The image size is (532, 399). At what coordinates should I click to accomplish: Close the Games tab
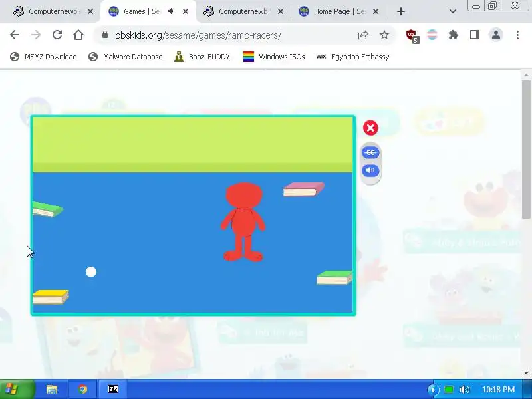(186, 11)
